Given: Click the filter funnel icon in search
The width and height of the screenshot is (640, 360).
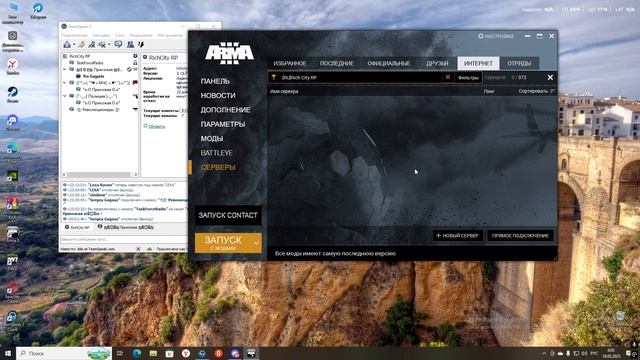Looking at the screenshot, I should pyautogui.click(x=273, y=77).
